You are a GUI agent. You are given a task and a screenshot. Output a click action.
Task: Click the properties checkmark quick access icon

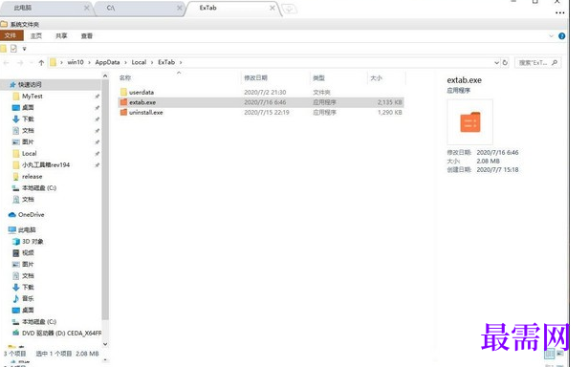click(14, 49)
